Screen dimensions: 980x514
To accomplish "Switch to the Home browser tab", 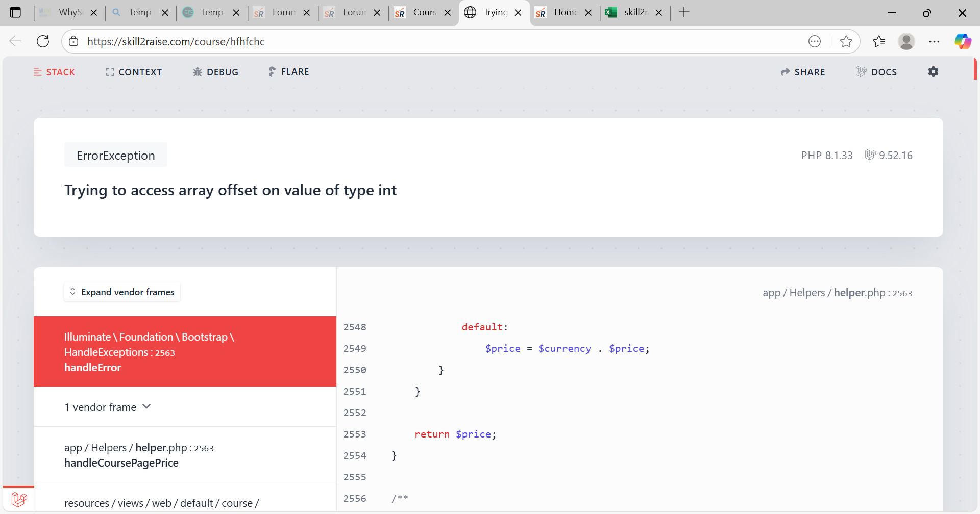I will (560, 12).
